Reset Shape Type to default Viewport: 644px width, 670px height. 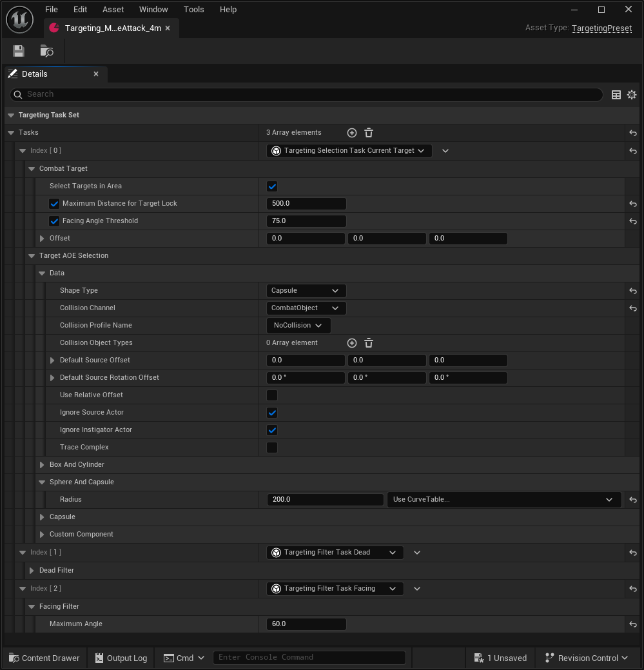pyautogui.click(x=633, y=291)
